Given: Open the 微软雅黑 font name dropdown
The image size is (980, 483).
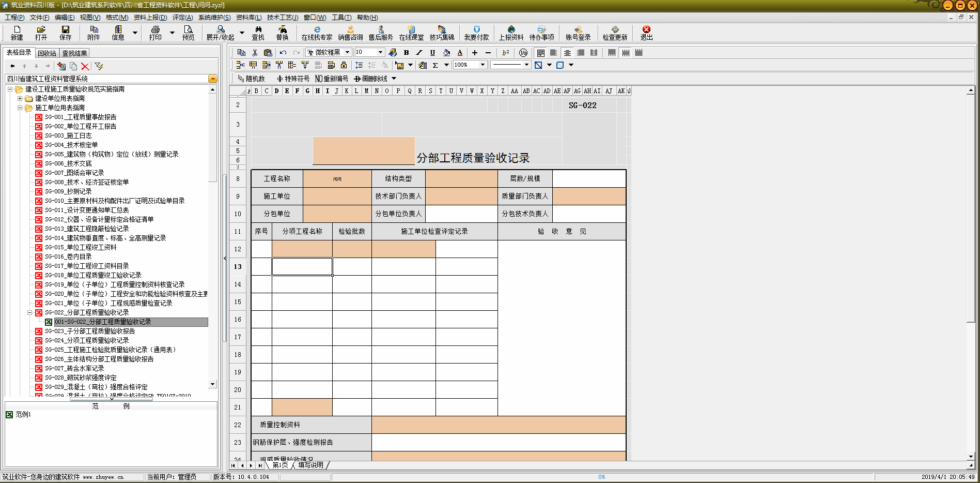Looking at the screenshot, I should click(x=347, y=52).
